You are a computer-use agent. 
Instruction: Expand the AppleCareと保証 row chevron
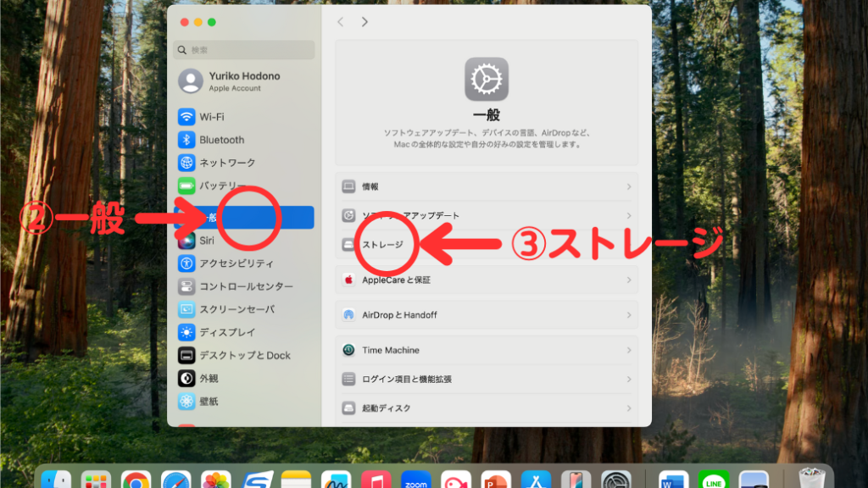(x=628, y=280)
